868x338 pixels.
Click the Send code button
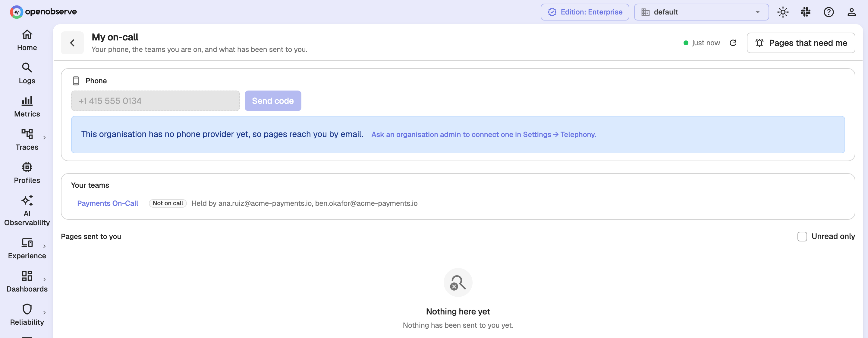272,101
